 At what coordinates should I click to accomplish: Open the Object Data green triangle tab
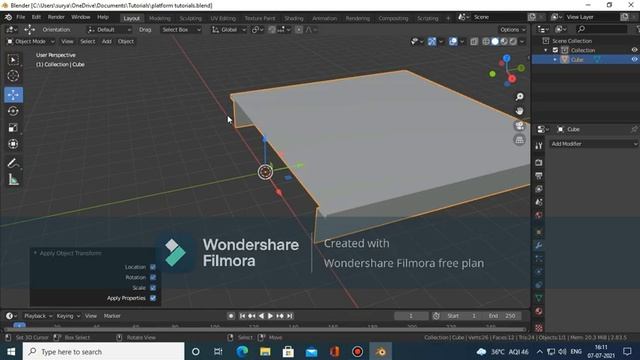click(539, 298)
